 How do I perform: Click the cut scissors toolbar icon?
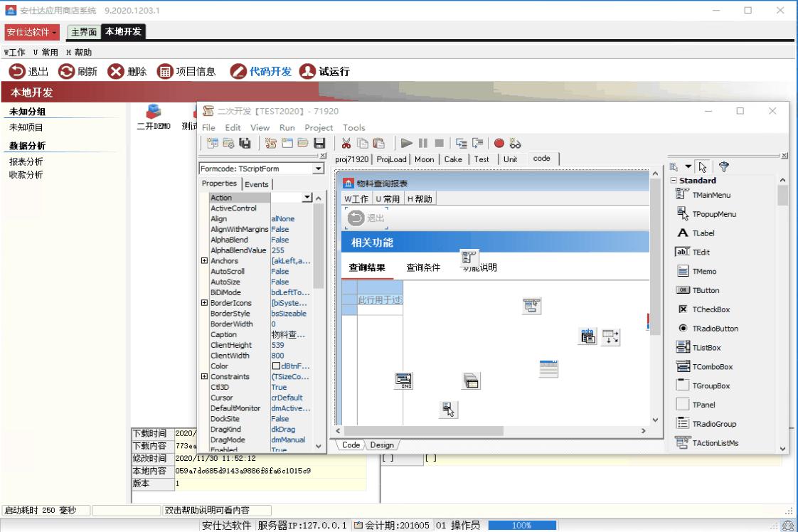point(346,143)
